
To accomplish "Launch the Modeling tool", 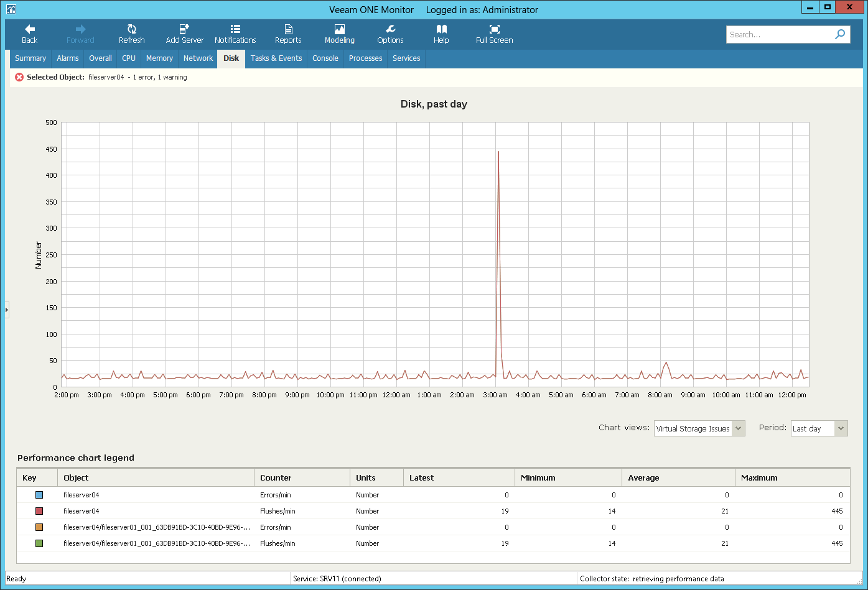I will point(339,34).
